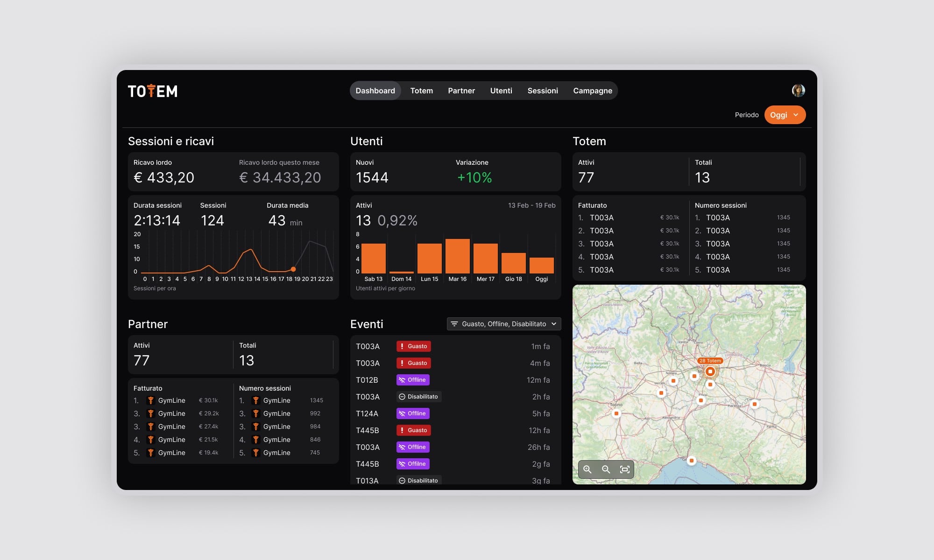The image size is (934, 560).
Task: Select the Partner navigation tab
Action: click(461, 91)
